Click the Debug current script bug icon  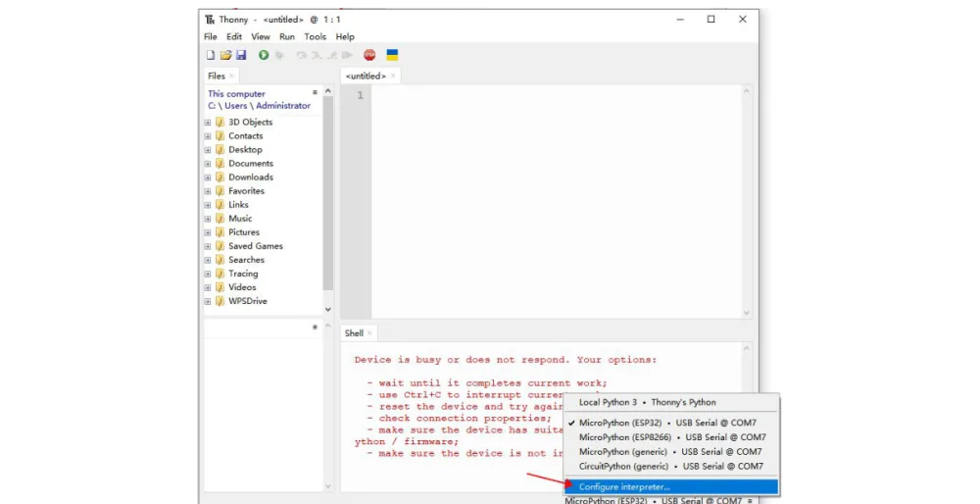point(279,55)
